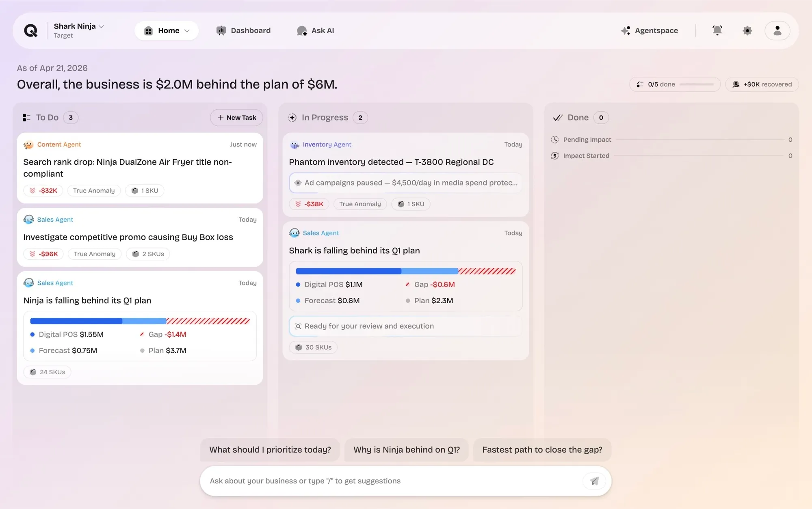Click the Ad campaigns paused note
Image resolution: width=812 pixels, height=509 pixels.
click(x=405, y=183)
